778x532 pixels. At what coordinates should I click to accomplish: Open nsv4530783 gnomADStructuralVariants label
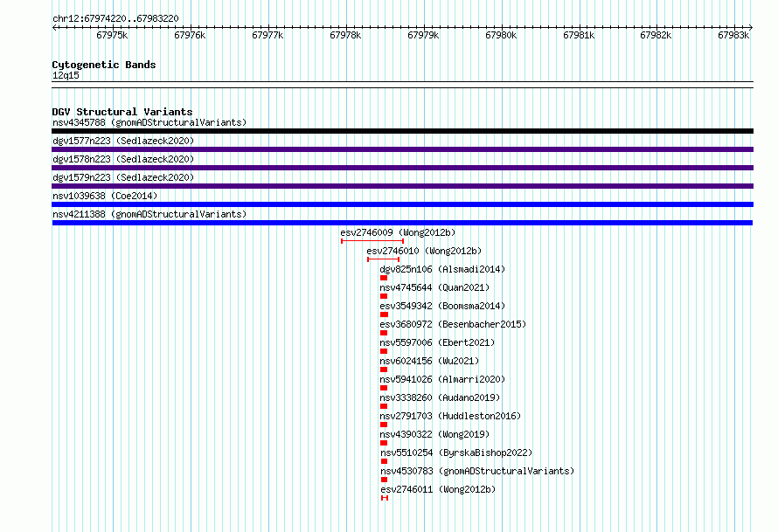point(477,471)
